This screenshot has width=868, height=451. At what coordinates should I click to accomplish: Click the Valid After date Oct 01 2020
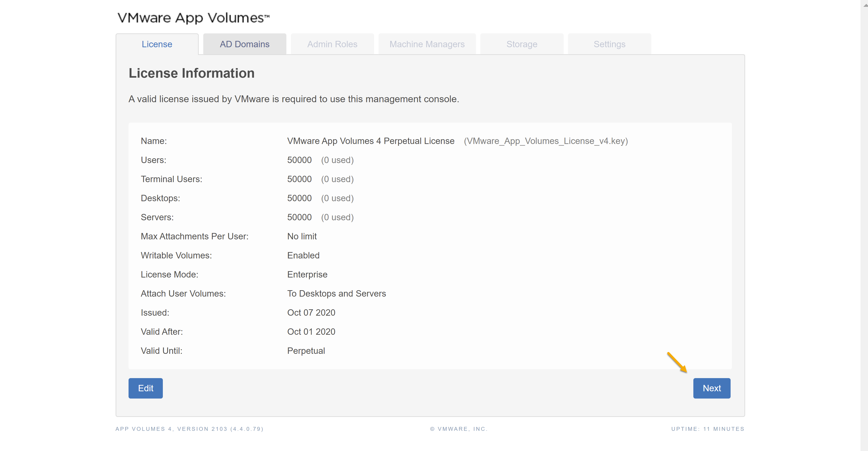pyautogui.click(x=311, y=332)
